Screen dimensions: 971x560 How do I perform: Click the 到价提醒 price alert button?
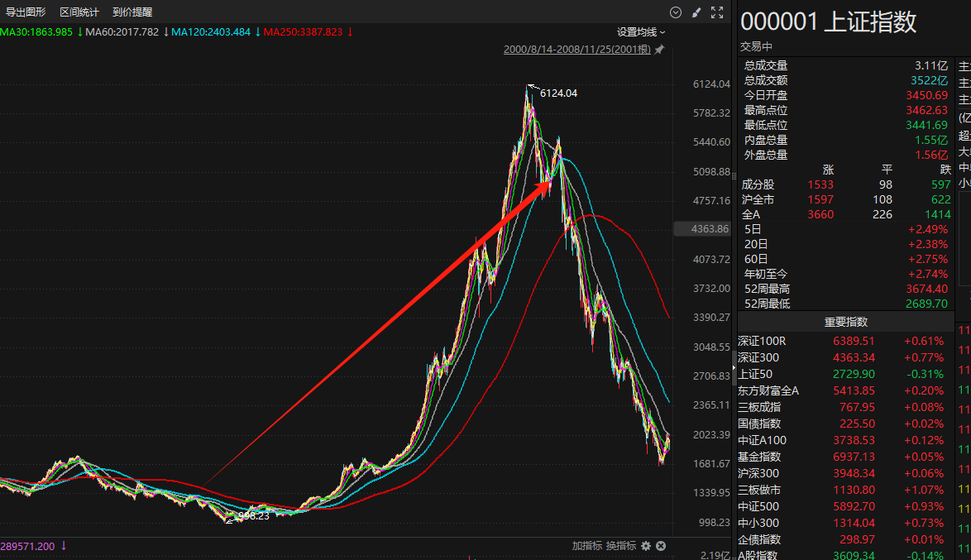click(x=132, y=12)
